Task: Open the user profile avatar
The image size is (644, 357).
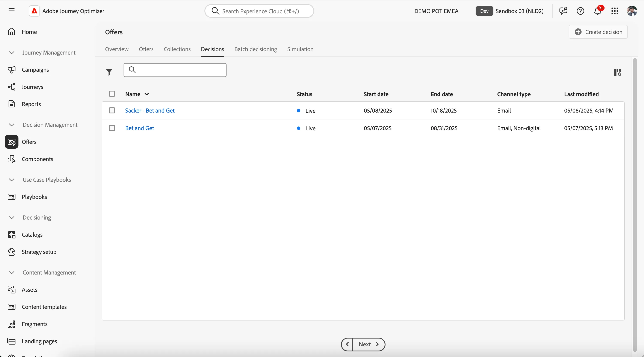Action: click(632, 11)
